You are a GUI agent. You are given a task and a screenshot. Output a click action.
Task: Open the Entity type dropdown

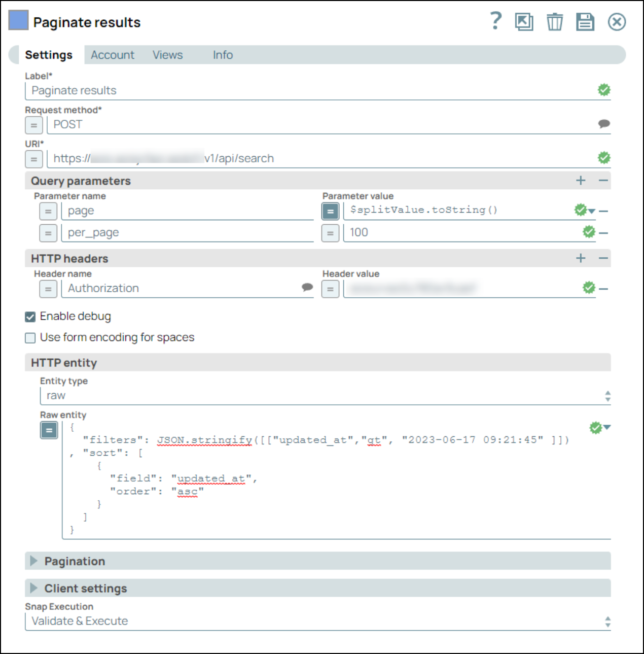(x=325, y=396)
